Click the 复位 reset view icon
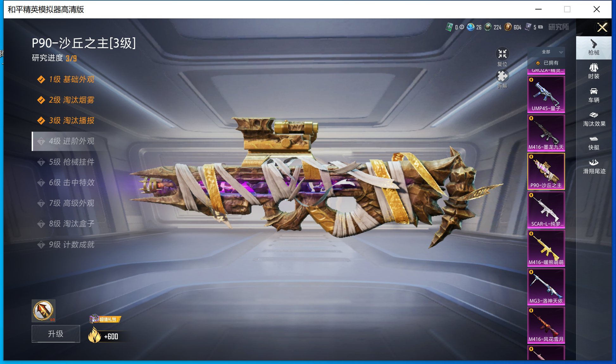This screenshot has width=616, height=364. point(502,54)
